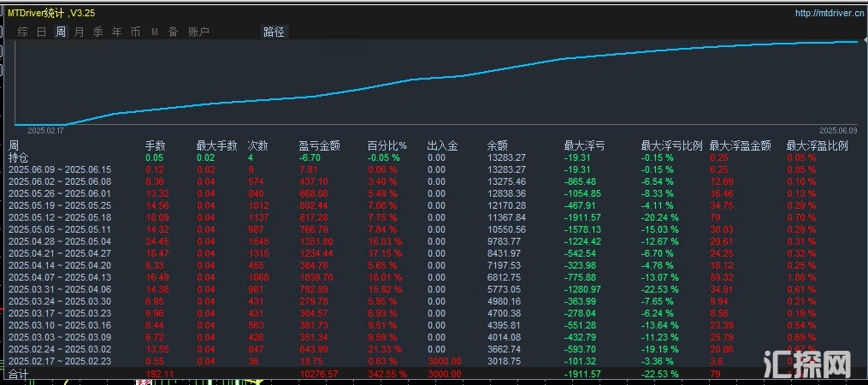Open the http://mtdriver.cn link
The height and width of the screenshot is (385, 868).
click(829, 14)
